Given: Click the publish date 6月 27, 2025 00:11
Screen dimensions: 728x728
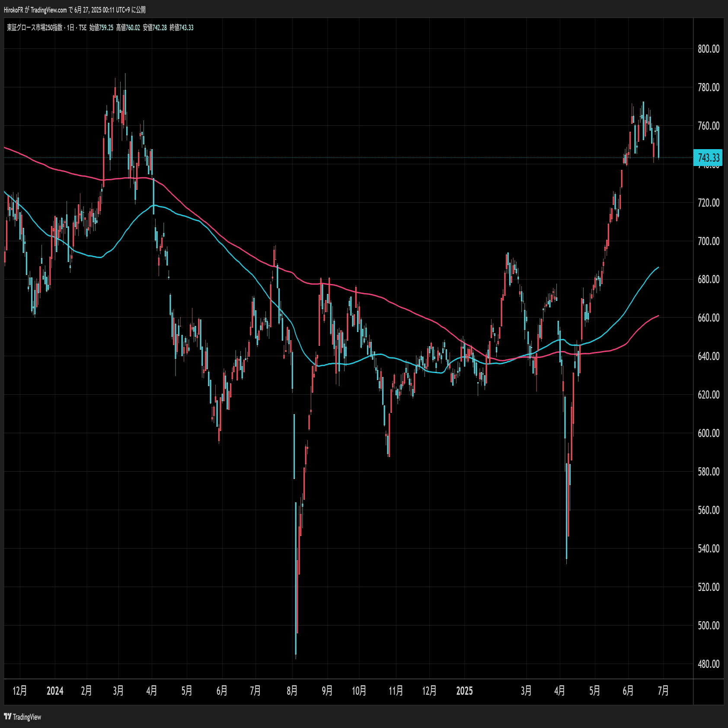Looking at the screenshot, I should pos(94,10).
